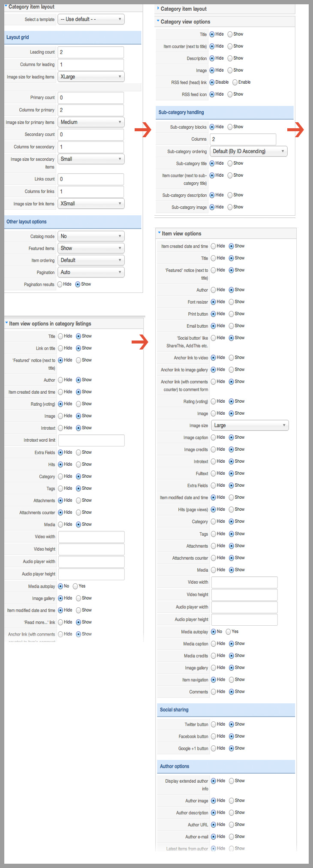Open the Select a template dropdown
This screenshot has width=313, height=868.
coord(91,19)
